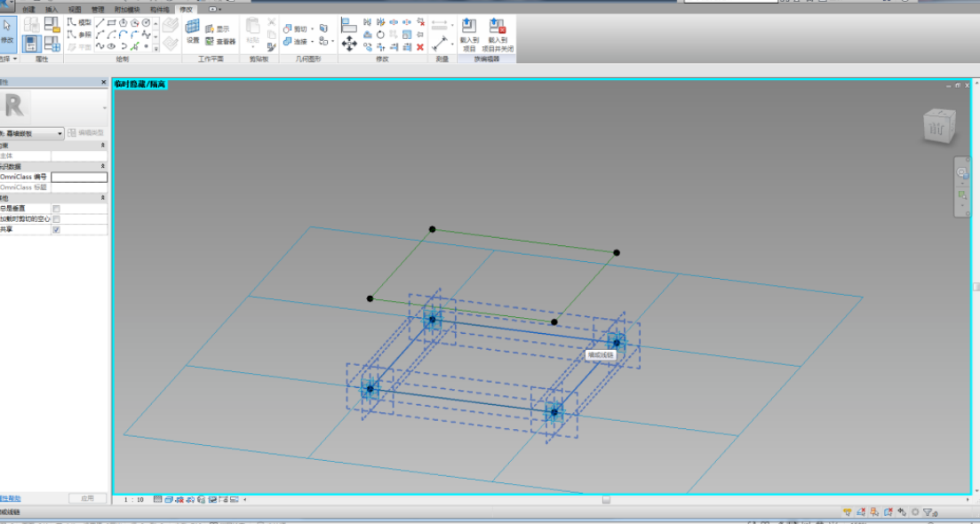Click the Rotate tool in 修改 panel

380,35
